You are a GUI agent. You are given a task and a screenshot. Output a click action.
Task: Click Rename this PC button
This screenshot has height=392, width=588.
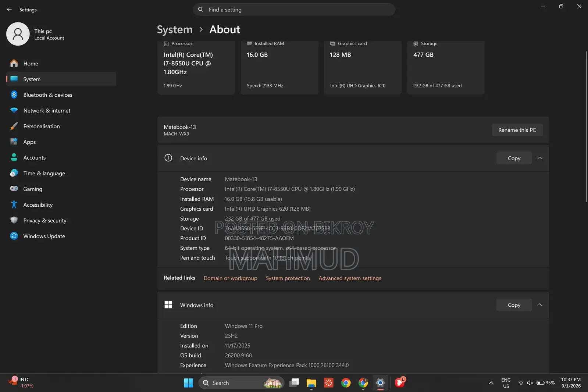point(517,130)
